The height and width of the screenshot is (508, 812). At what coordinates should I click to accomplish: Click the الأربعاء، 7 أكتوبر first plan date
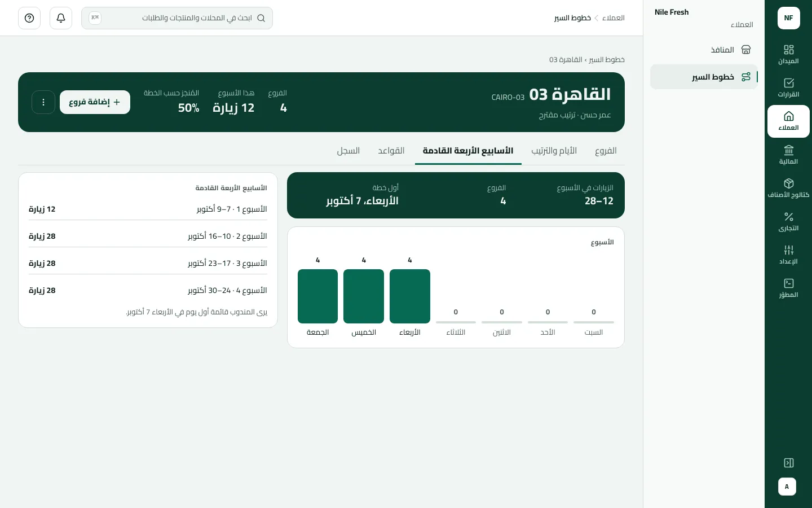(x=362, y=201)
